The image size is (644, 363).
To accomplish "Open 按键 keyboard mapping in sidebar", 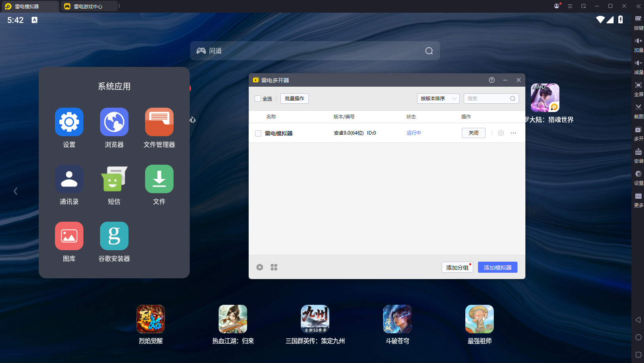I will (638, 23).
